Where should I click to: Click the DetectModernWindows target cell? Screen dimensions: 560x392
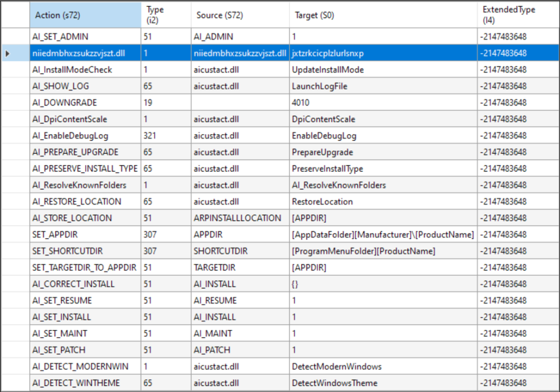[383, 366]
